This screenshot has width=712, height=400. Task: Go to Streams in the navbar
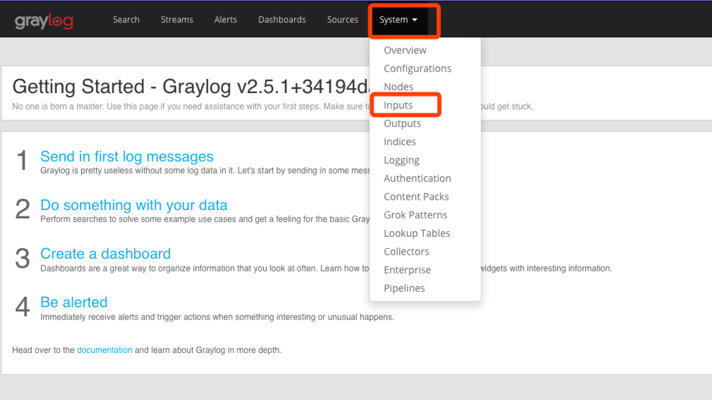[x=177, y=20]
